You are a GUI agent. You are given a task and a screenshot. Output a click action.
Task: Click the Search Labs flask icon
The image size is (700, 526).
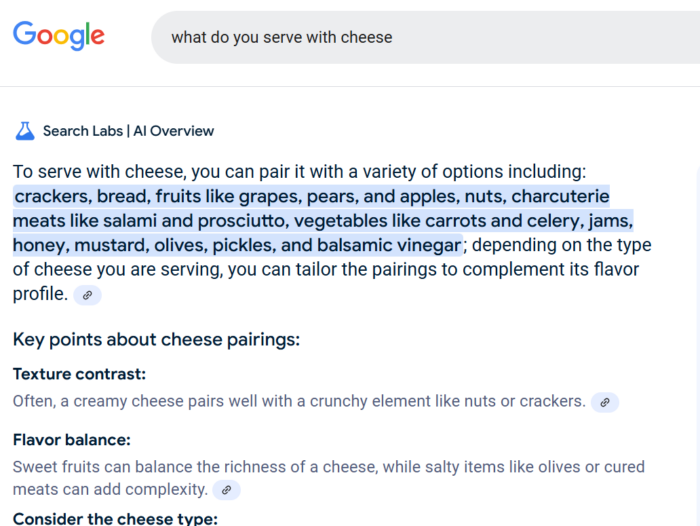pos(25,131)
